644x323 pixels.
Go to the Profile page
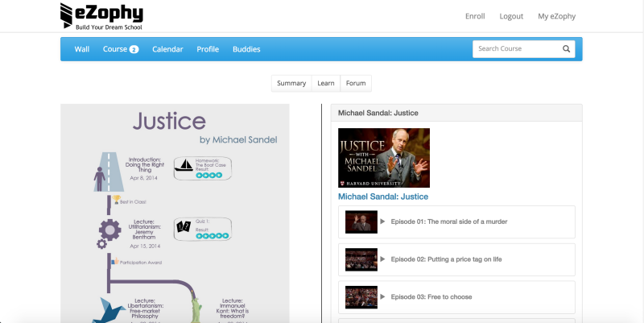pos(208,49)
